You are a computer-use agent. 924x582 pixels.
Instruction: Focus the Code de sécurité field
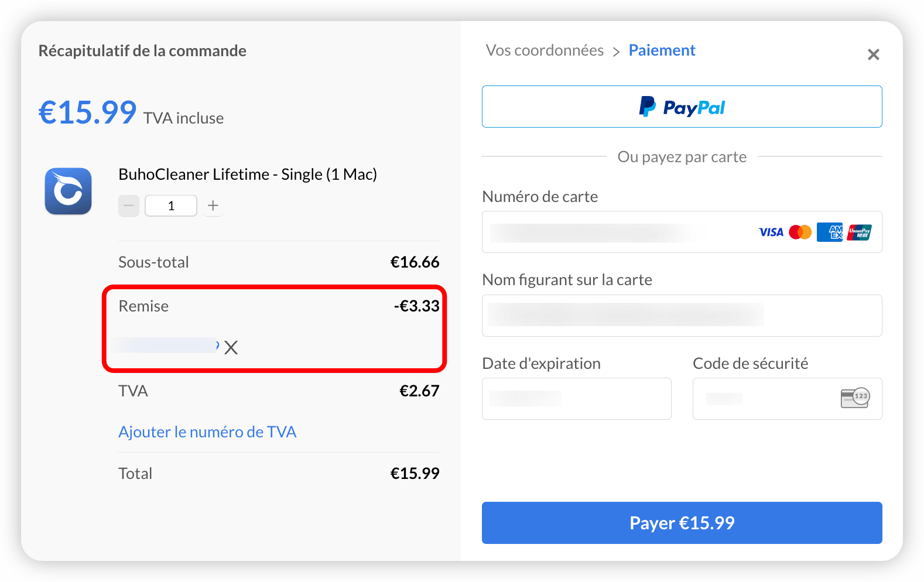(788, 399)
